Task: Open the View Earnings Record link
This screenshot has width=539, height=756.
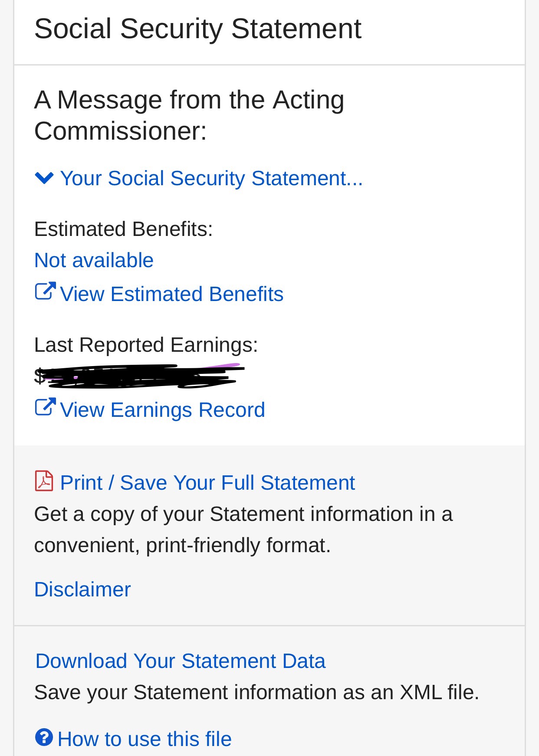Action: [162, 410]
